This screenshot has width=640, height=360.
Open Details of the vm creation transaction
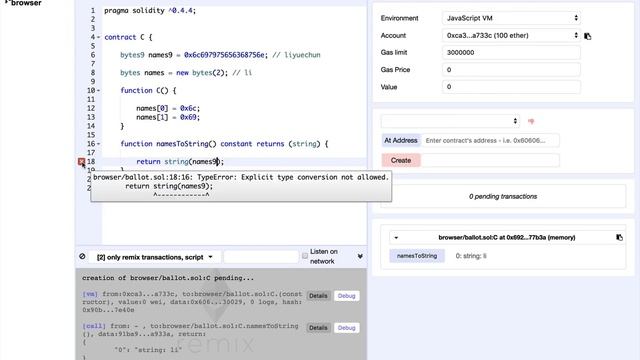pos(318,296)
